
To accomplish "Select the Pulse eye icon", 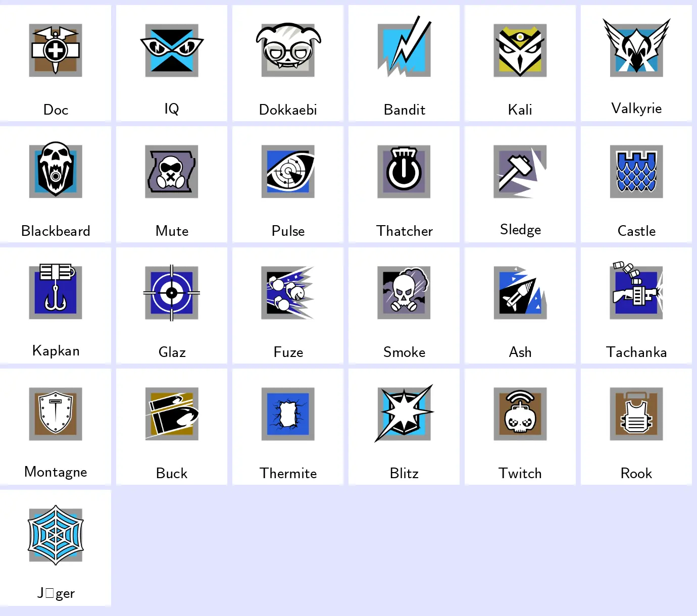I will pos(288,171).
